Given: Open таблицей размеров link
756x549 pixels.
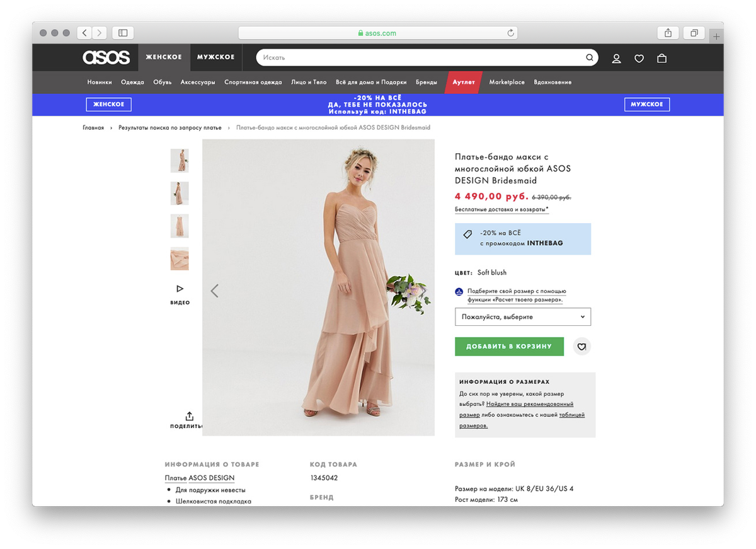Looking at the screenshot, I should pyautogui.click(x=522, y=420).
